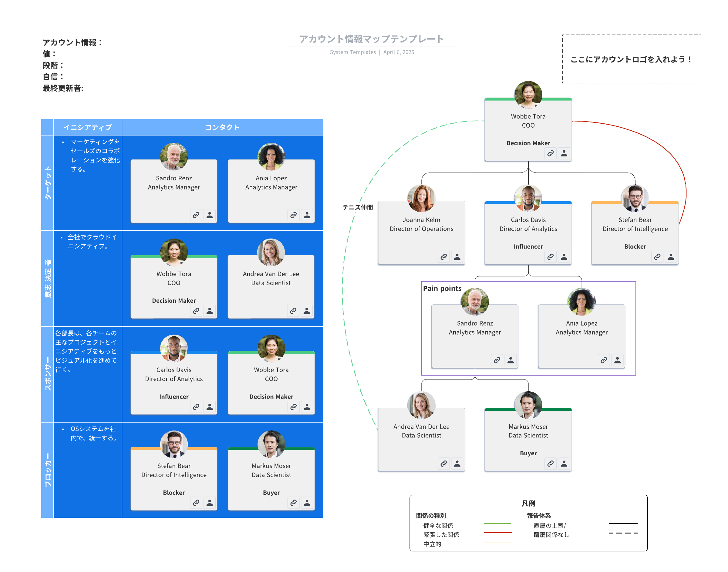
Task: Click link icon on Carlos Davis card in スポンサー row
Action: tap(196, 407)
